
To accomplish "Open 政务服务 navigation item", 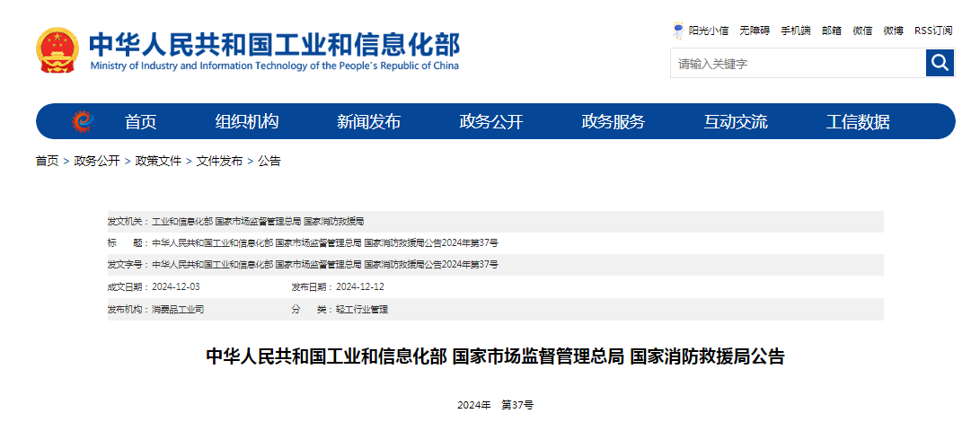I will (x=613, y=122).
